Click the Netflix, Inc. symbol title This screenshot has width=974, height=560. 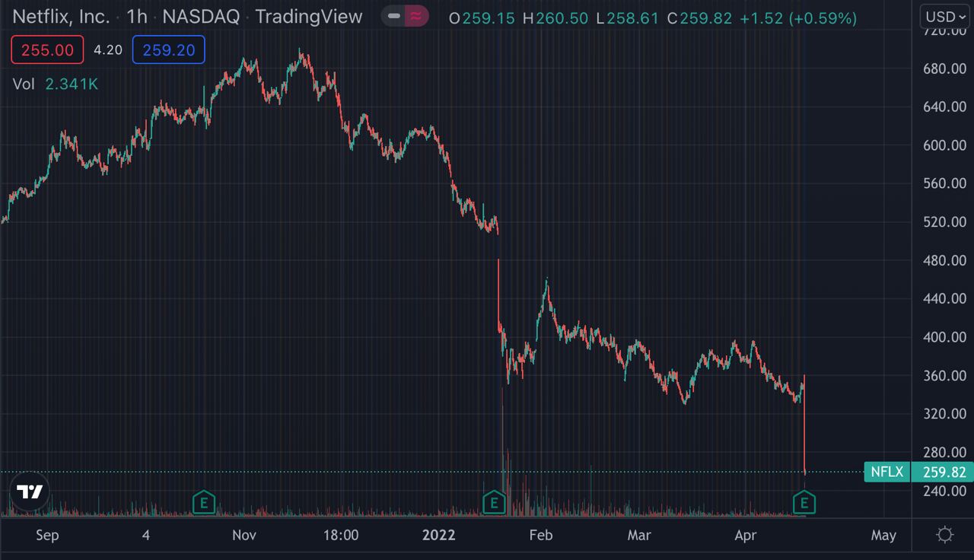point(61,17)
